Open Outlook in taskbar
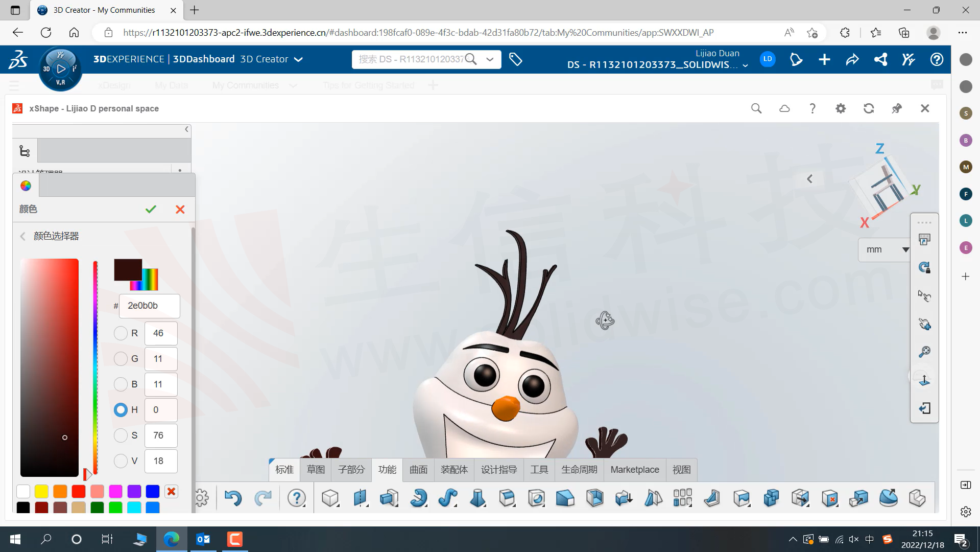 pos(203,539)
